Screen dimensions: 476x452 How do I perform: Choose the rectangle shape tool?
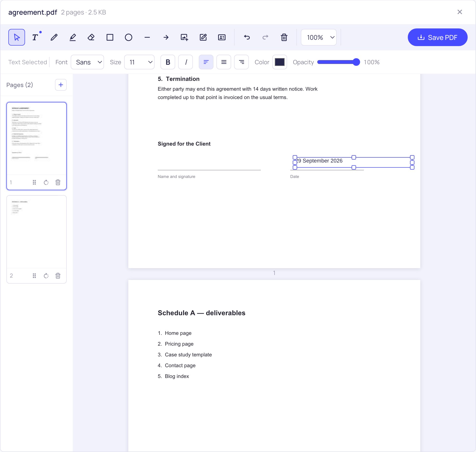(110, 37)
